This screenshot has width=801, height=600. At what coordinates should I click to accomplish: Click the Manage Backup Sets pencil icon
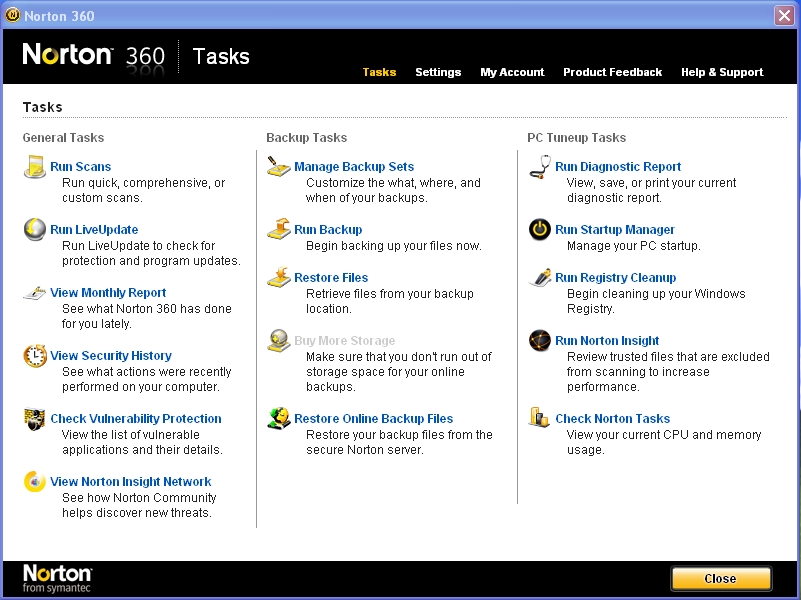pos(278,166)
